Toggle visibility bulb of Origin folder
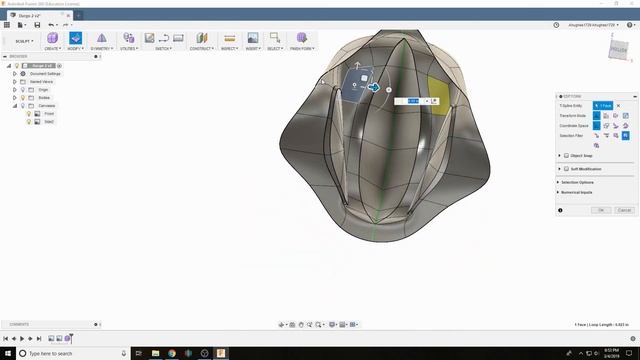This screenshot has width=640, height=360. point(23,89)
